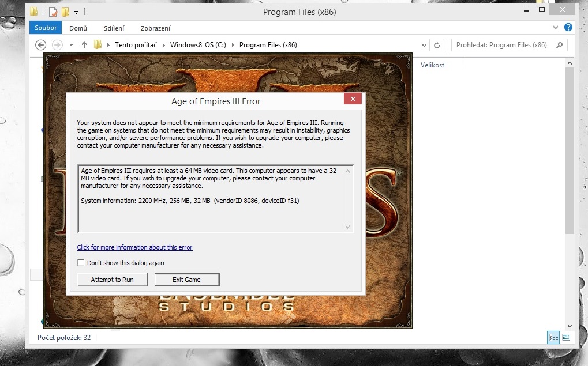The height and width of the screenshot is (366, 588).
Task: Expand the ribbon with the chevron
Action: pyautogui.click(x=555, y=27)
